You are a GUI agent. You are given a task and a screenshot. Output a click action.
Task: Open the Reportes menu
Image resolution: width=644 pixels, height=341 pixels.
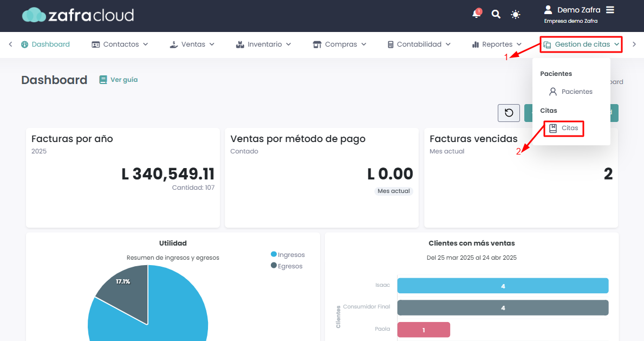497,44
